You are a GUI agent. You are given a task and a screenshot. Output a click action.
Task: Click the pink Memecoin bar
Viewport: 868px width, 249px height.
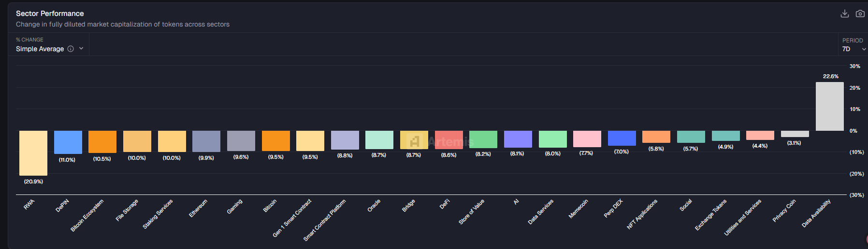click(x=587, y=139)
